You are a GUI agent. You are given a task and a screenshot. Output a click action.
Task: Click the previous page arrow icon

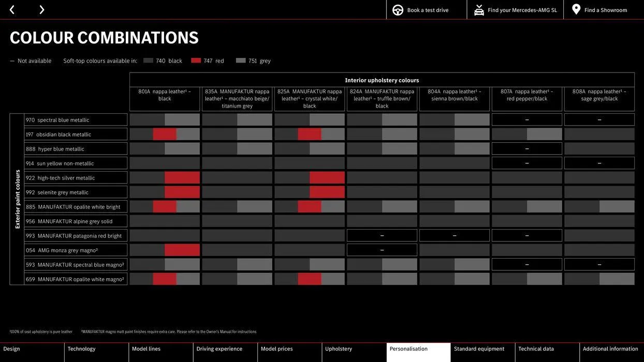coord(12,10)
